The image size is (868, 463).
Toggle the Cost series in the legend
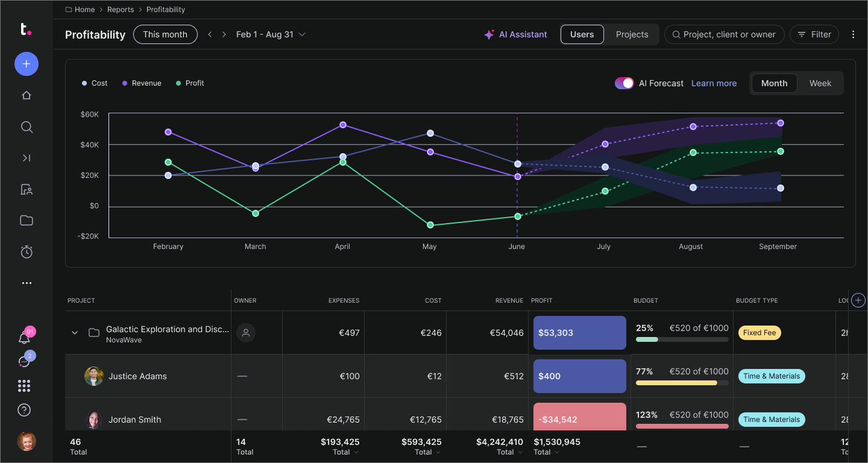[94, 83]
